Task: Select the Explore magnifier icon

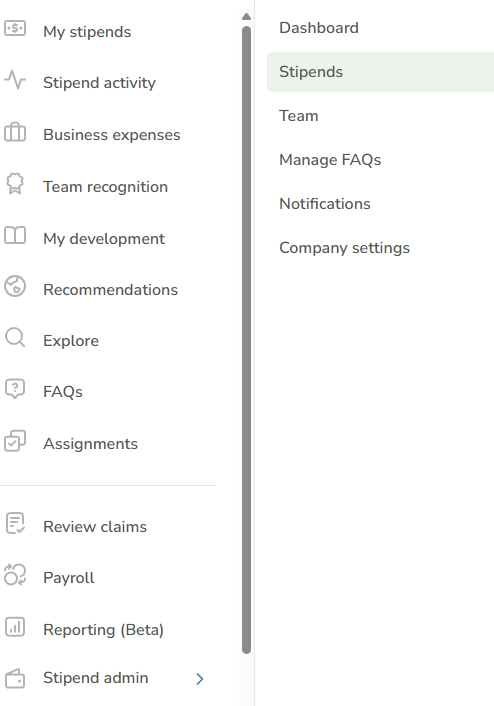Action: pos(15,338)
